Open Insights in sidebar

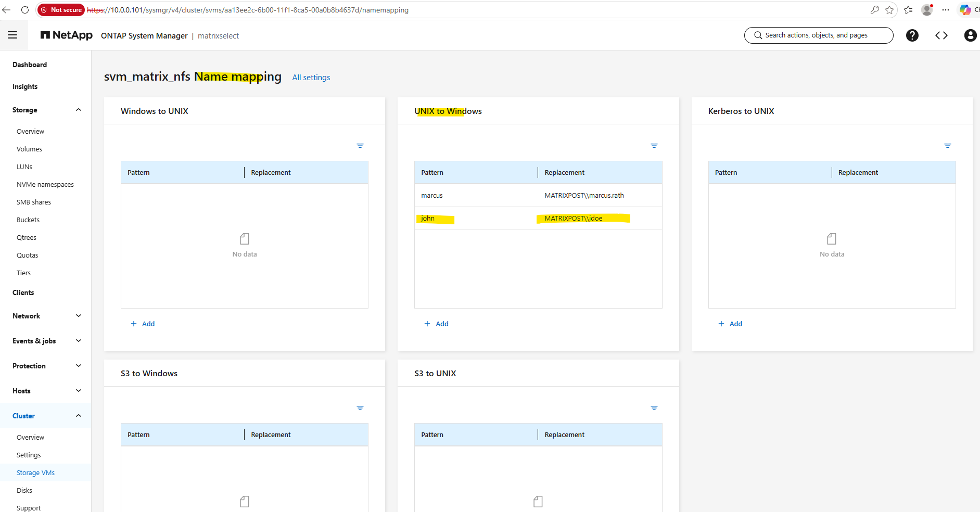tap(25, 86)
